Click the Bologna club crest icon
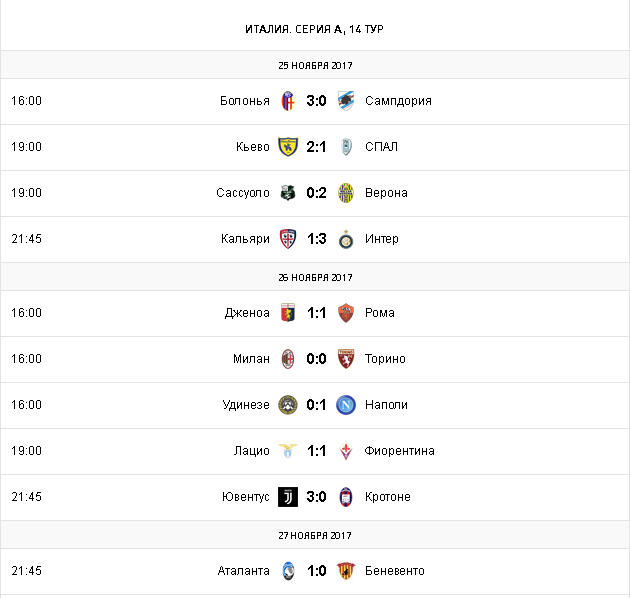This screenshot has height=598, width=630. (x=288, y=101)
